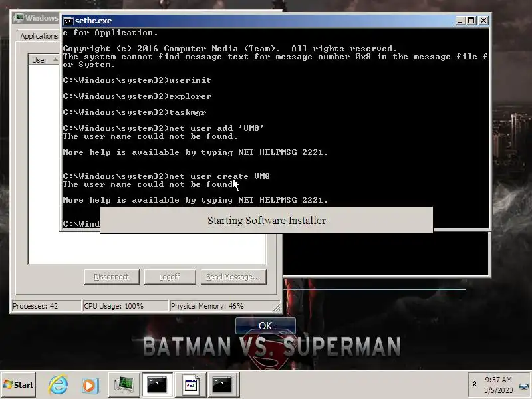The width and height of the screenshot is (532, 399).
Task: Sort by User column header
Action: pos(44,60)
